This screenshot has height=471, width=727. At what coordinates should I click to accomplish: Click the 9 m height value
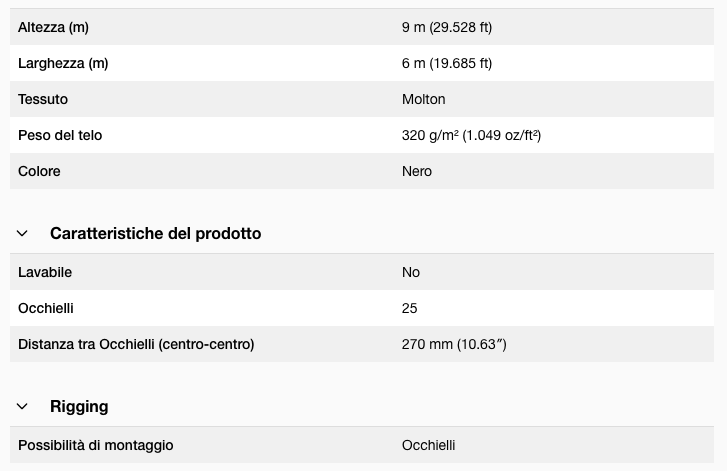tap(446, 27)
